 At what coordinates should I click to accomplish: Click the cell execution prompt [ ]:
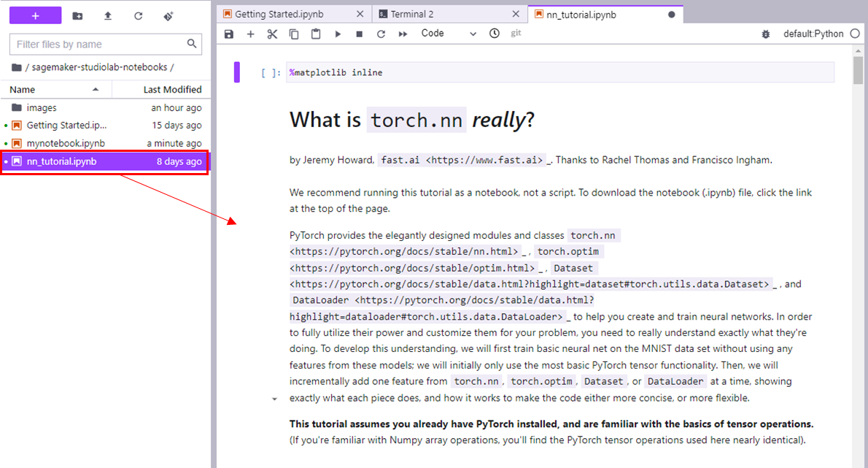click(271, 73)
